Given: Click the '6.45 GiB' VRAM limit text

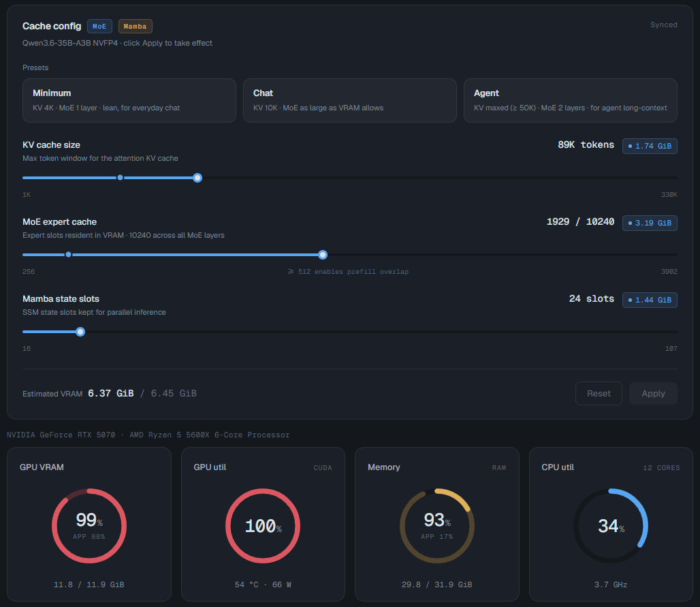Looking at the screenshot, I should point(174,393).
